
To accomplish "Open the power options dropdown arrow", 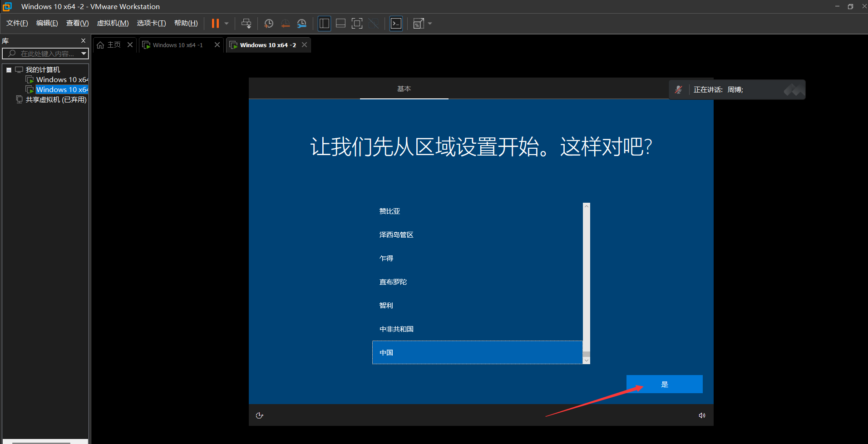I will pos(227,23).
